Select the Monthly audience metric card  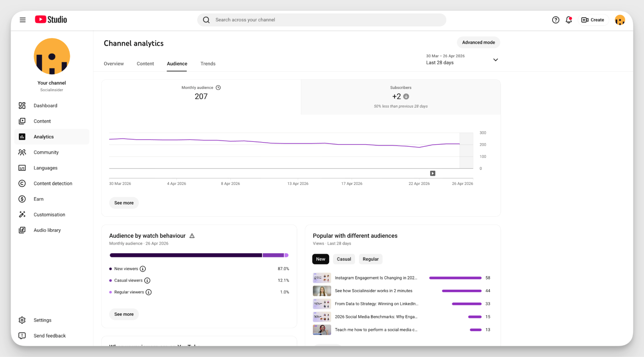[x=201, y=97]
